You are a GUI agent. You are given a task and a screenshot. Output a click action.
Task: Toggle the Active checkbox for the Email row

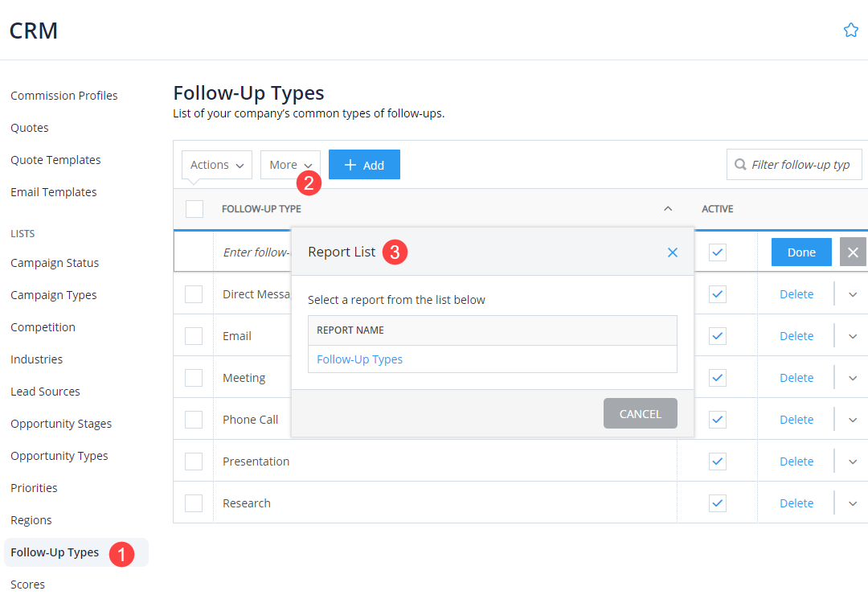point(717,335)
